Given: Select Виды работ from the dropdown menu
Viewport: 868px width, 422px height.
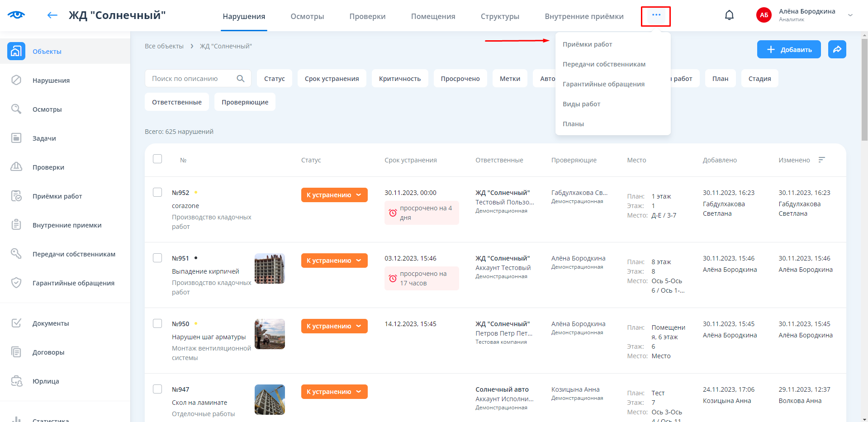Looking at the screenshot, I should point(581,104).
